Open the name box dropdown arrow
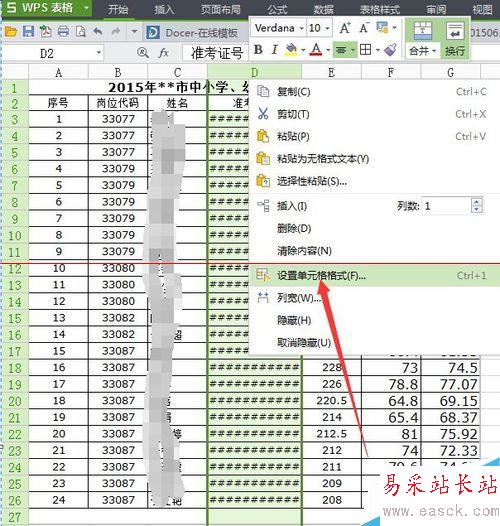500x526 pixels. pos(99,53)
